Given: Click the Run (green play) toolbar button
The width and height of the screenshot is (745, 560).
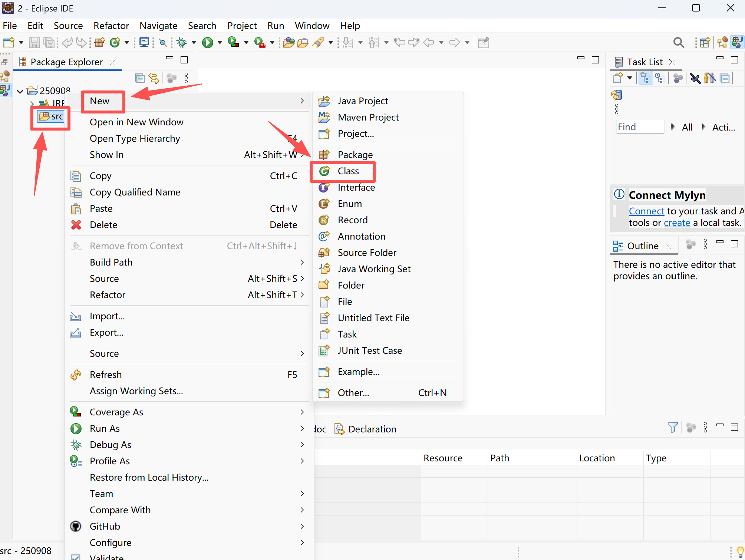Looking at the screenshot, I should pos(207,43).
